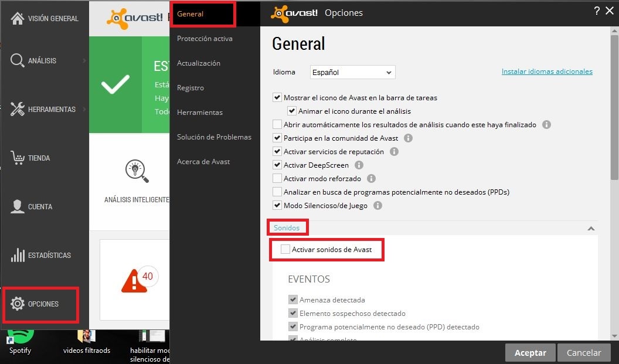619x364 pixels.
Task: Toggle Mostrar el icono de Avast checkbox
Action: (x=277, y=97)
